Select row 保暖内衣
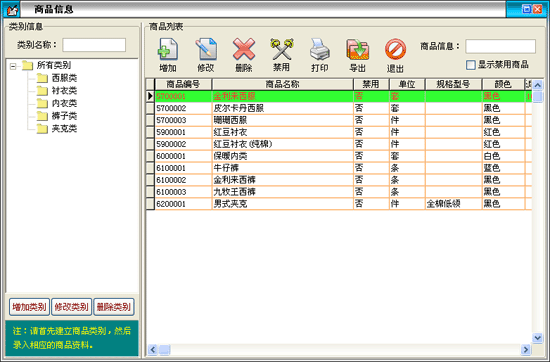The width and height of the screenshot is (550, 362). 339,156
